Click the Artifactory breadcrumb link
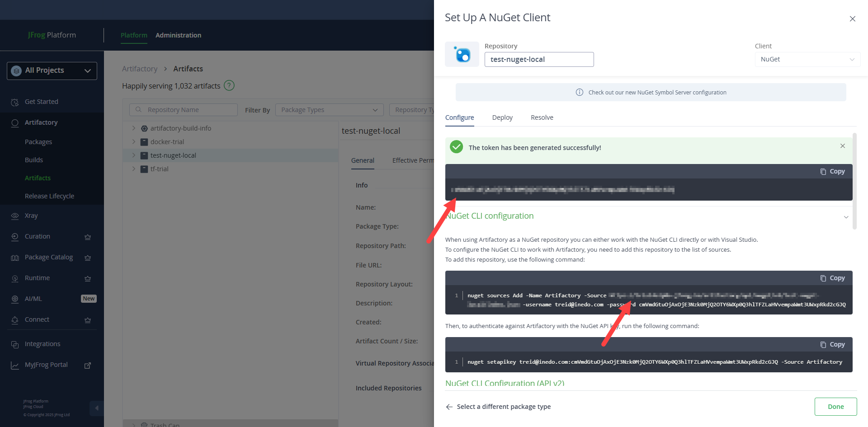Viewport: 868px width, 427px height. (140, 69)
